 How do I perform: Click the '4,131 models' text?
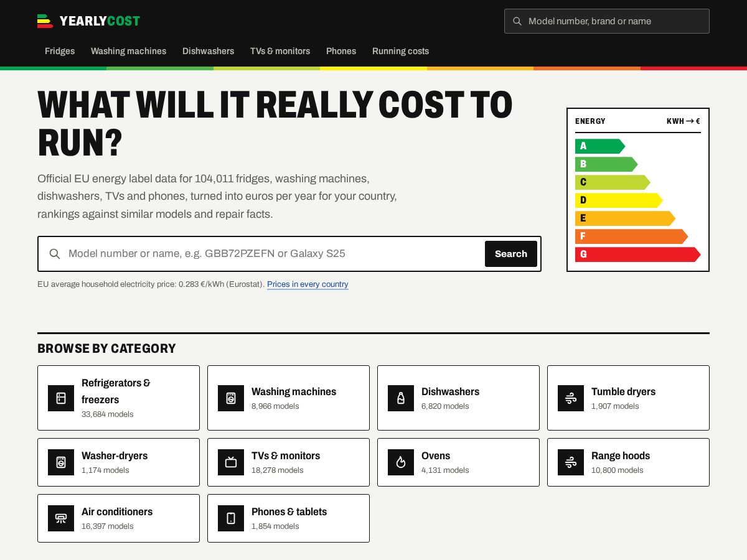pos(445,470)
